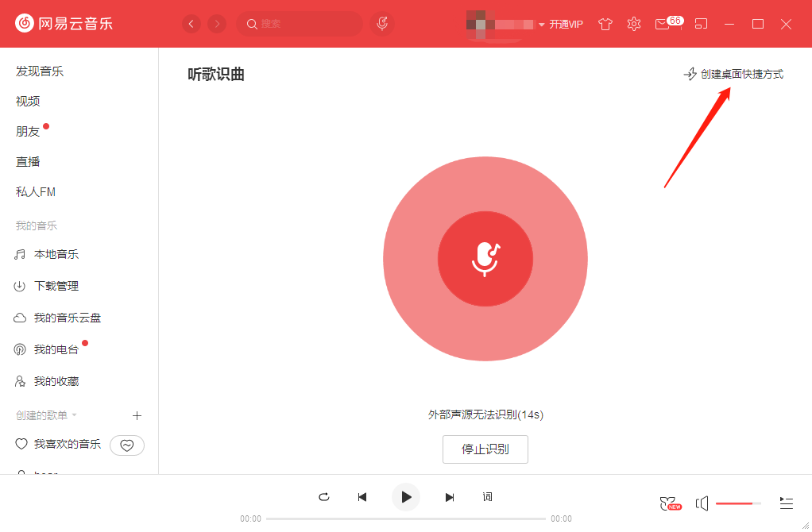This screenshot has height=532, width=812.
Task: Open the user account dropdown arrow
Action: point(541,25)
